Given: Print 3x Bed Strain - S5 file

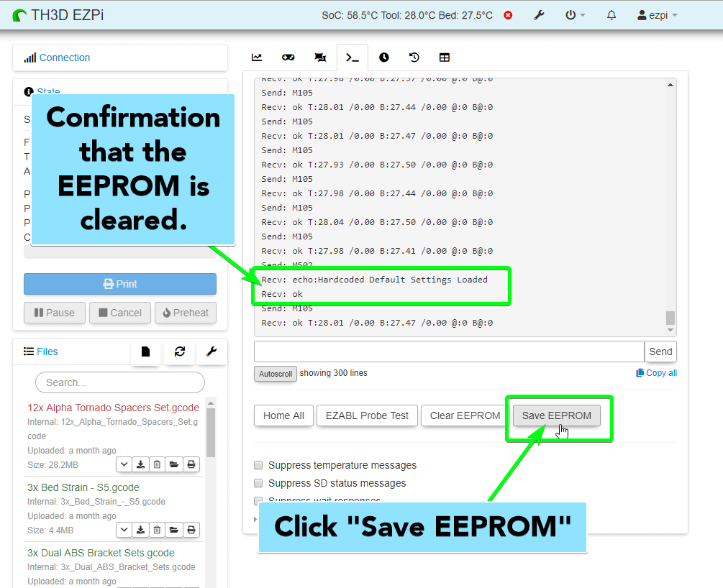Looking at the screenshot, I should (191, 530).
